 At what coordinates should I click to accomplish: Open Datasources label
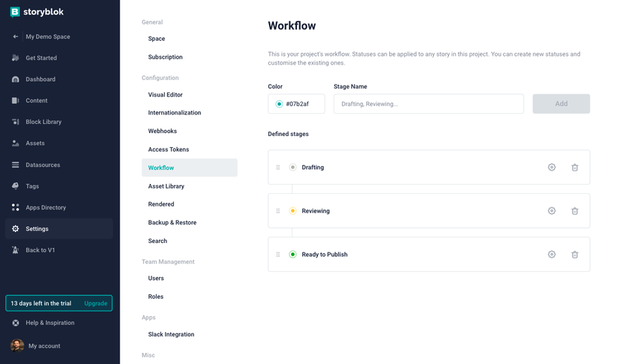[42, 165]
